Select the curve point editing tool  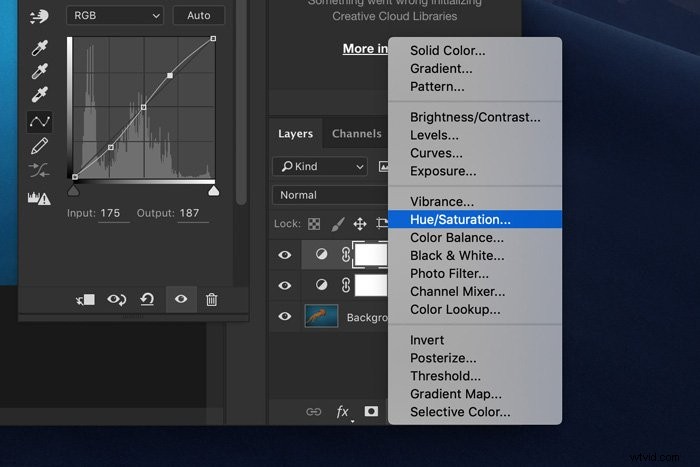39,122
